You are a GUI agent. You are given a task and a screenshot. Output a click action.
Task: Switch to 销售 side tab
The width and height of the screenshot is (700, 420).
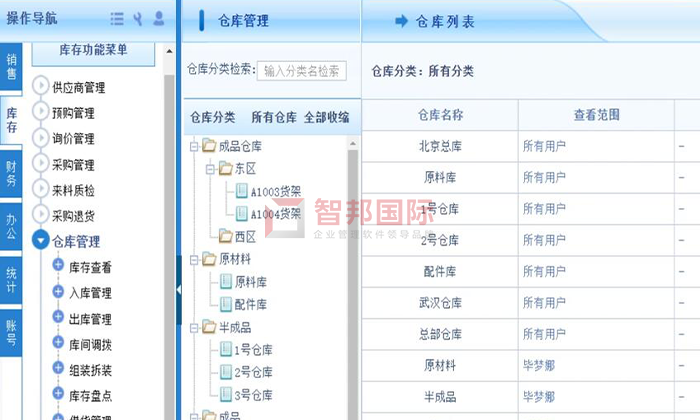(11, 66)
